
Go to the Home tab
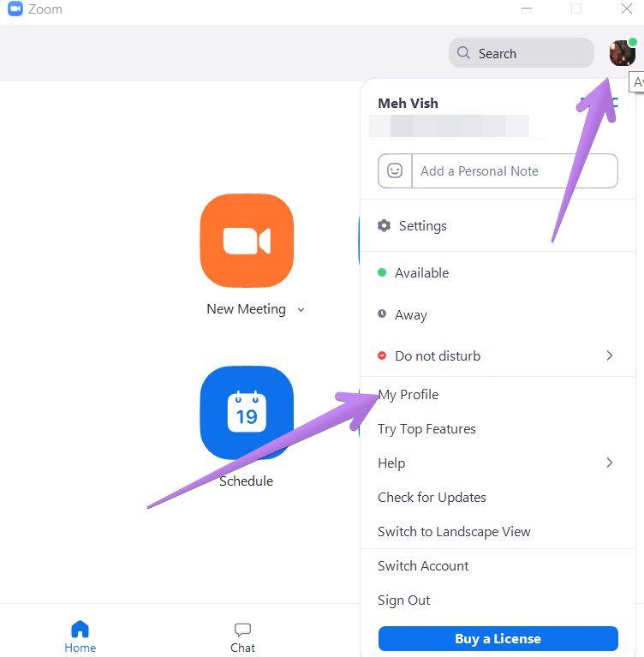[80, 637]
